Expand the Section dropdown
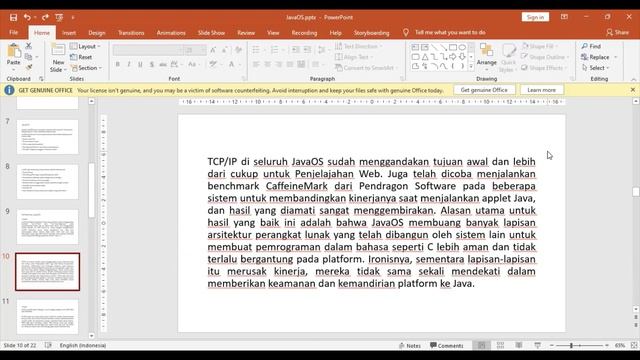640x360 pixels. coord(86,68)
